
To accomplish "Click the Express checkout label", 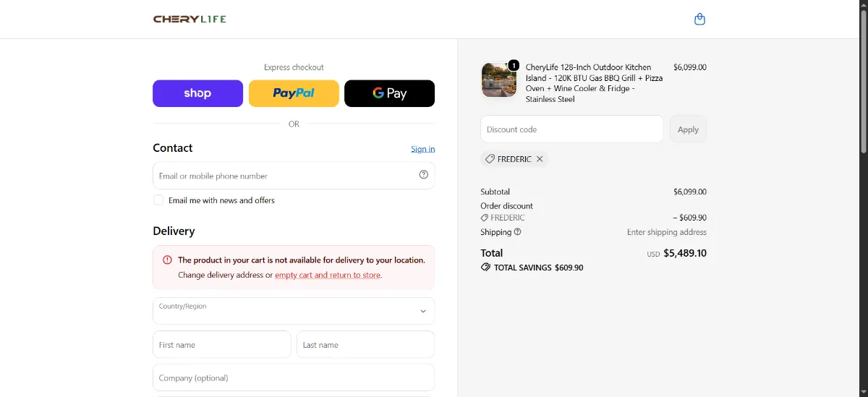I will click(294, 67).
